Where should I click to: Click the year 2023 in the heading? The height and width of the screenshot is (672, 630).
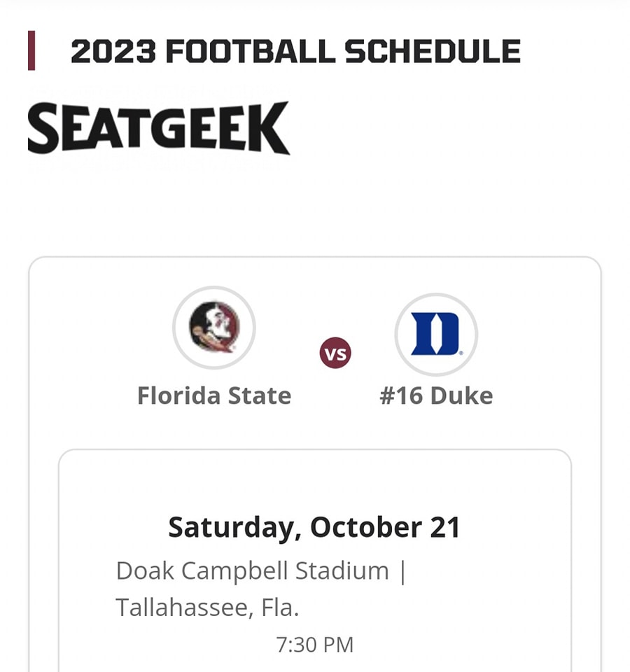pyautogui.click(x=113, y=52)
